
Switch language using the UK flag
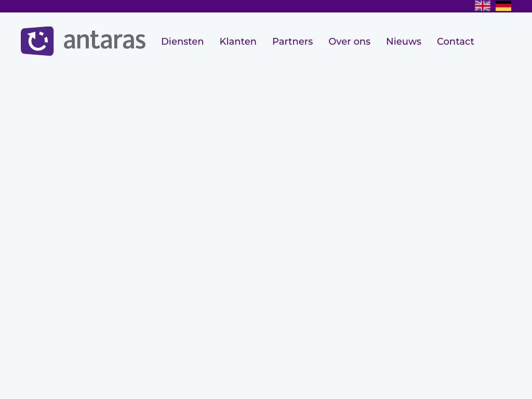point(483,6)
